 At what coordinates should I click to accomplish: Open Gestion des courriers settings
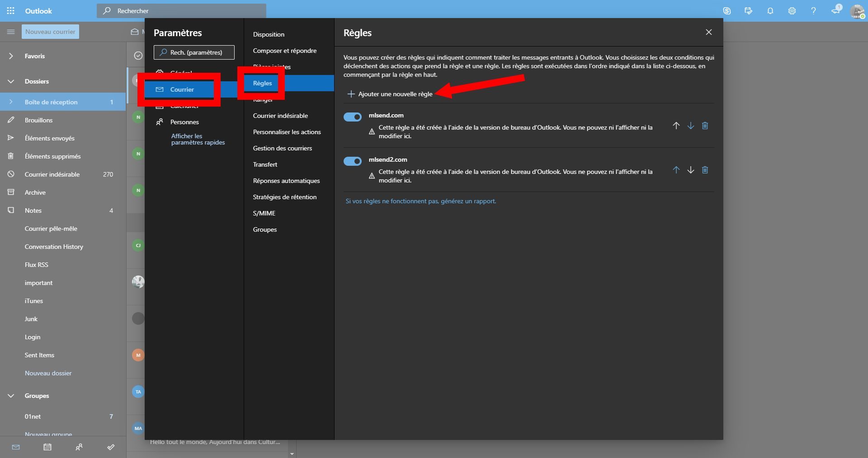[x=283, y=148]
